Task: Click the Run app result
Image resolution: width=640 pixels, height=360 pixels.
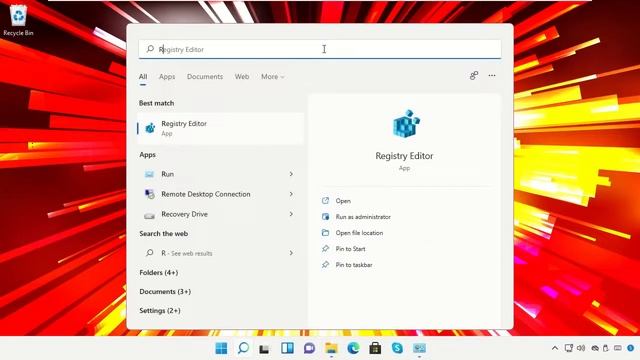Action: (220, 174)
